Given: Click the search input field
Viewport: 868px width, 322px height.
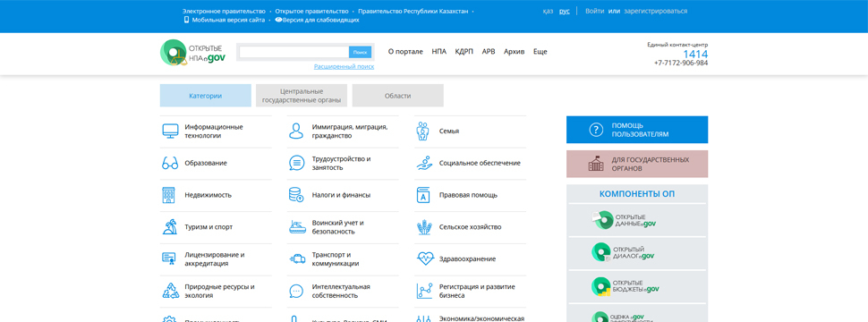Looking at the screenshot, I should click(x=294, y=52).
